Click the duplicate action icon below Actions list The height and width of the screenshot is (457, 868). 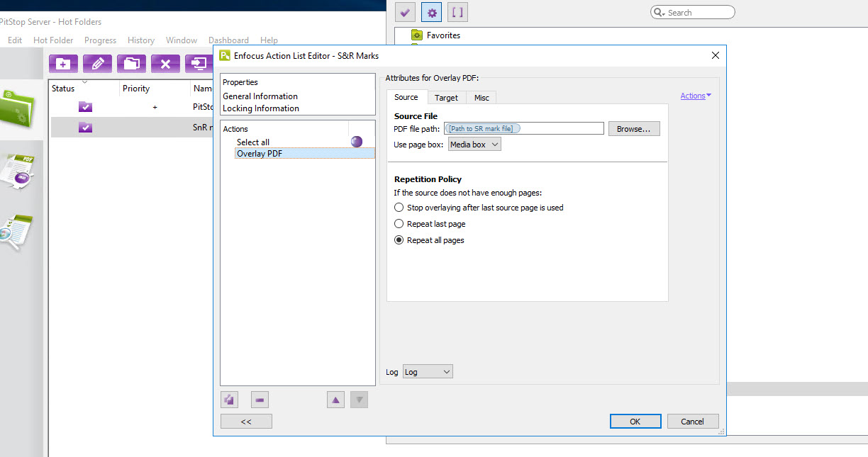point(229,400)
